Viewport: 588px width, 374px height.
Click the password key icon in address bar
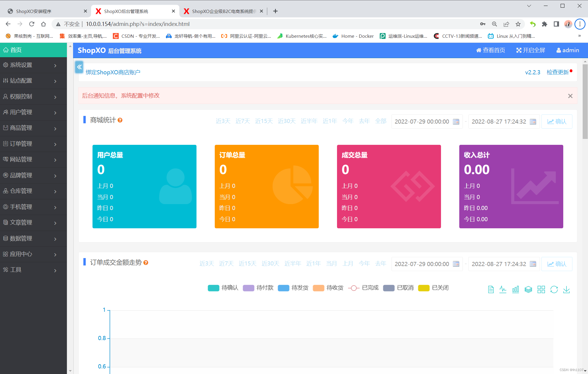(x=483, y=24)
